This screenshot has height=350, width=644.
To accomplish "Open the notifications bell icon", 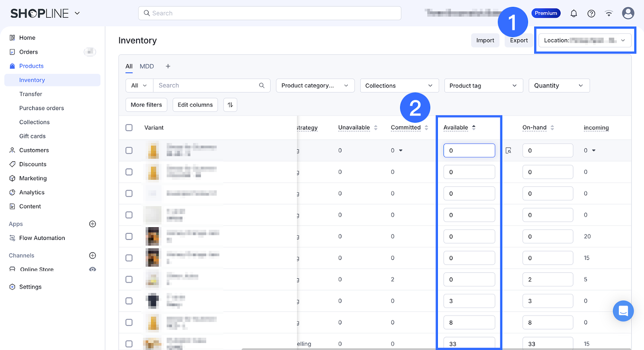I will pyautogui.click(x=574, y=13).
